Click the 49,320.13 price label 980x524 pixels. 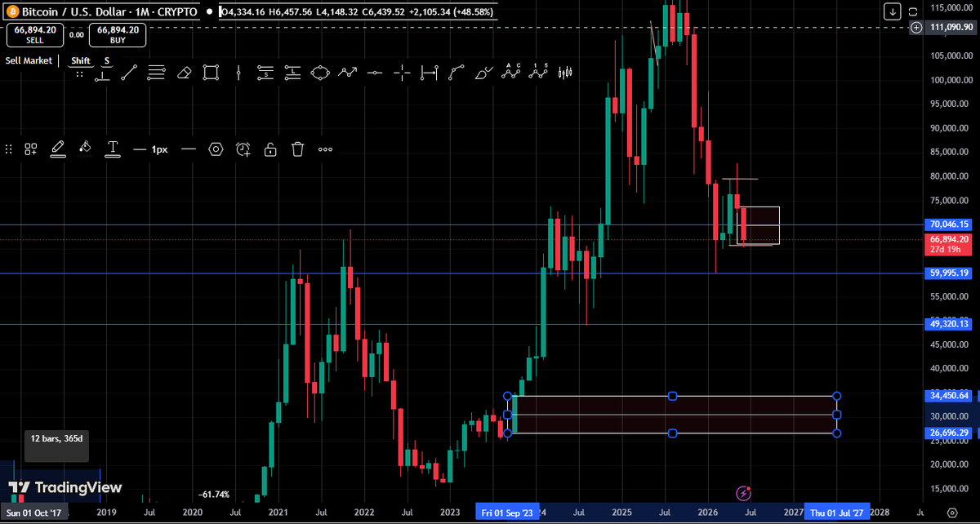point(949,324)
